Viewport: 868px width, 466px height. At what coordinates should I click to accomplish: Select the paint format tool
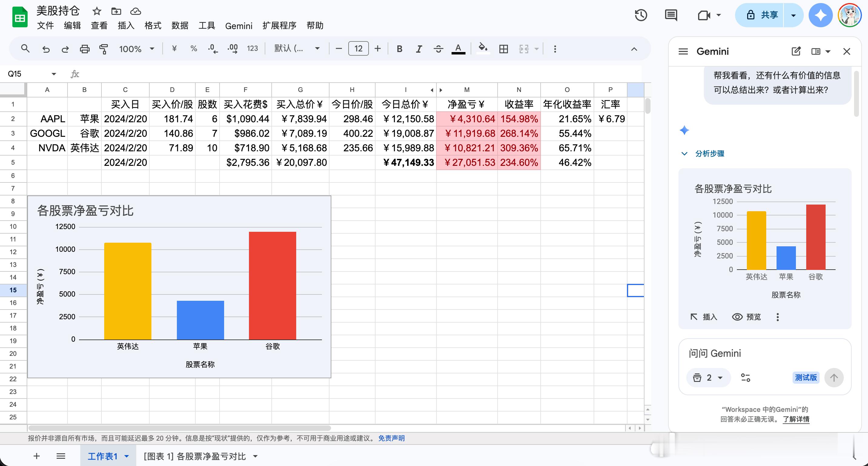[x=104, y=49]
